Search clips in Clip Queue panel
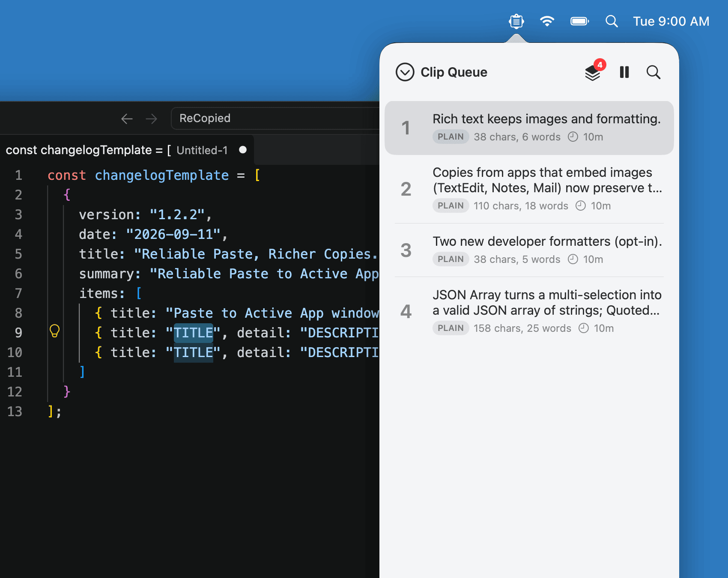728x578 pixels. [653, 72]
